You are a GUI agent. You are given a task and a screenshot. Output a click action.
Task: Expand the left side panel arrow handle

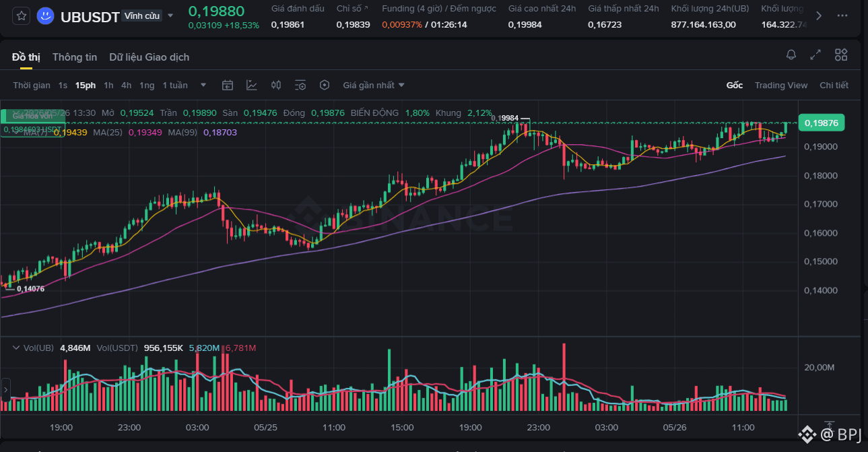(x=6, y=389)
